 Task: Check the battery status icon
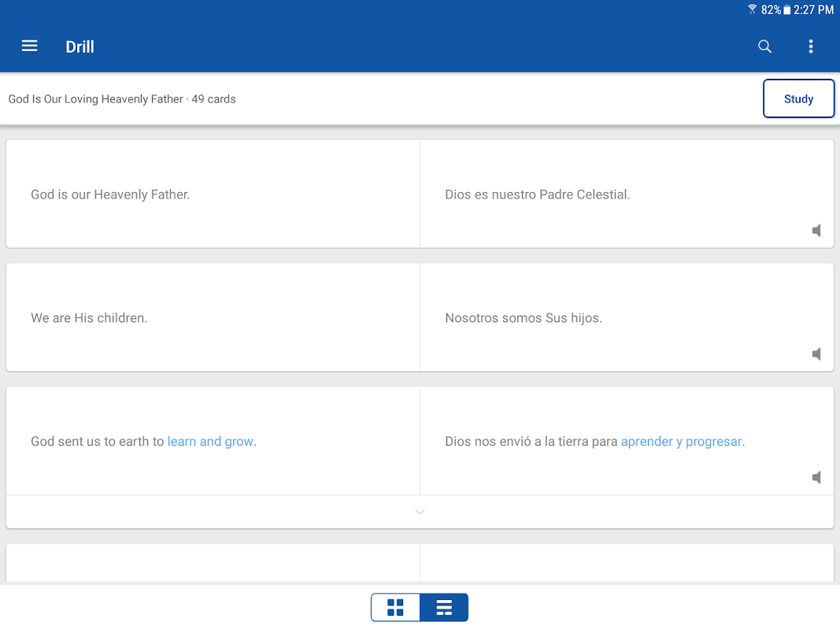click(x=786, y=10)
